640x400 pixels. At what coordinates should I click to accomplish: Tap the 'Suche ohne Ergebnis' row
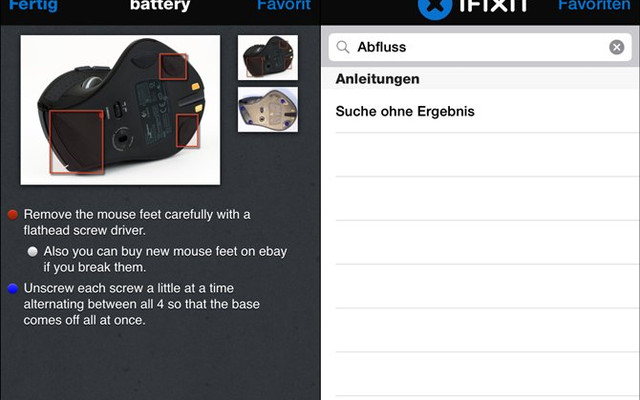coord(480,111)
